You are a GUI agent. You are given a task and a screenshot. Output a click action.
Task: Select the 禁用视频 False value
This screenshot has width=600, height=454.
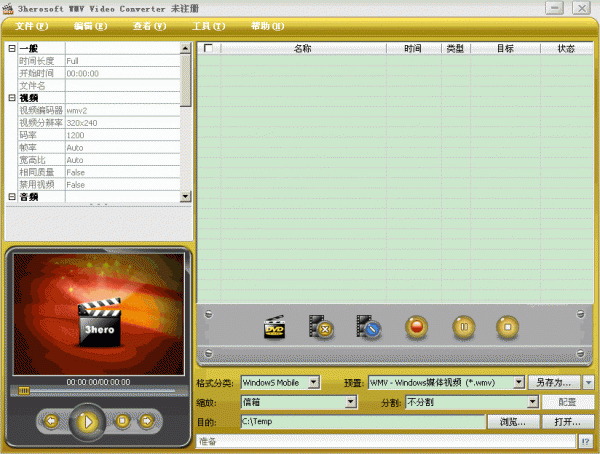(122, 185)
